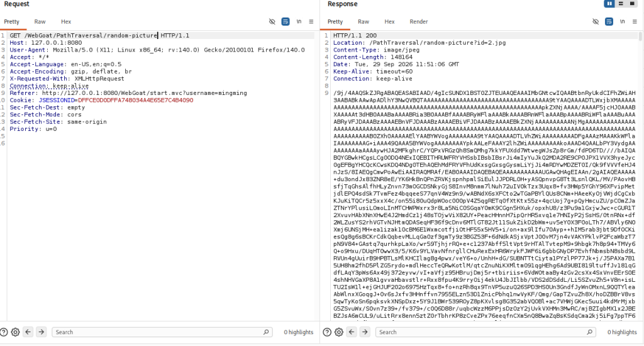The width and height of the screenshot is (644, 346).
Task: Click Date header in response
Action: pos(396,65)
